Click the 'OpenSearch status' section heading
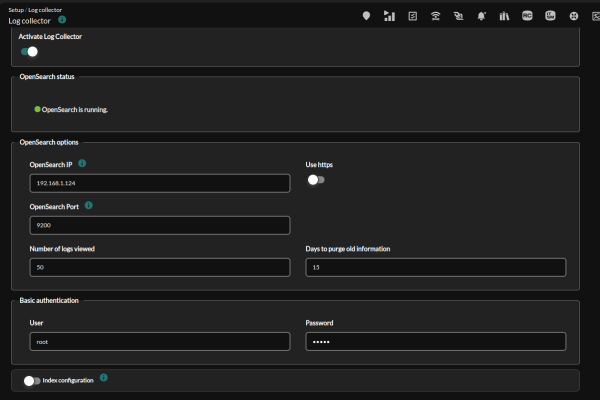This screenshot has width=600, height=400. (47, 77)
